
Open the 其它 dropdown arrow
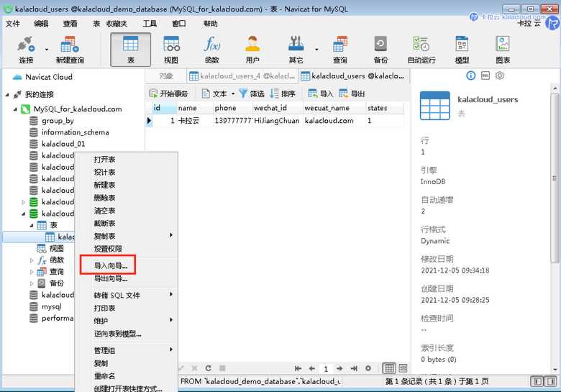point(316,50)
